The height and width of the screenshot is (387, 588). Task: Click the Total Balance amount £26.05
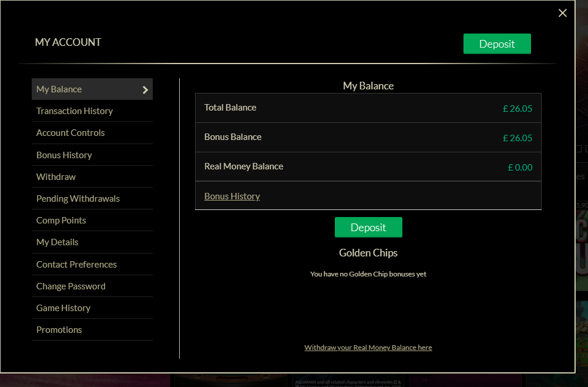tap(518, 109)
